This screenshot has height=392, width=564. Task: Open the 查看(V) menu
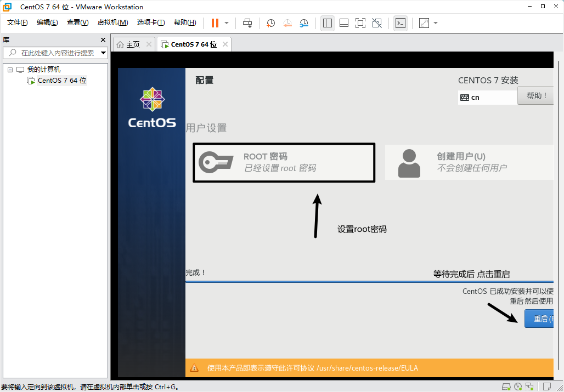tap(78, 22)
